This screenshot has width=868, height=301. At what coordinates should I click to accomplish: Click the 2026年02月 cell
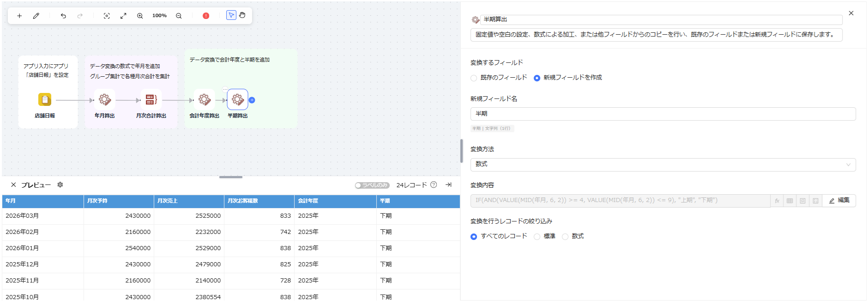pyautogui.click(x=43, y=232)
